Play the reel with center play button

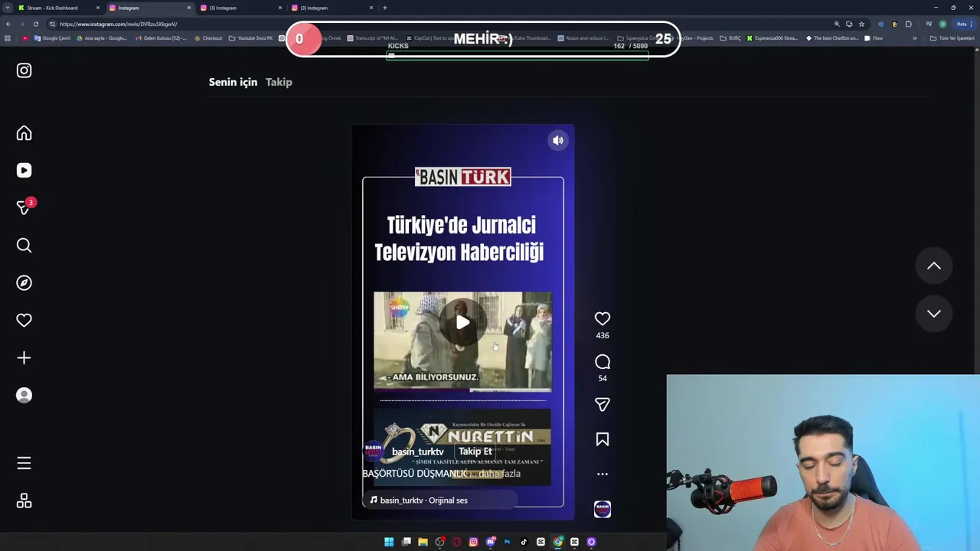(x=462, y=322)
